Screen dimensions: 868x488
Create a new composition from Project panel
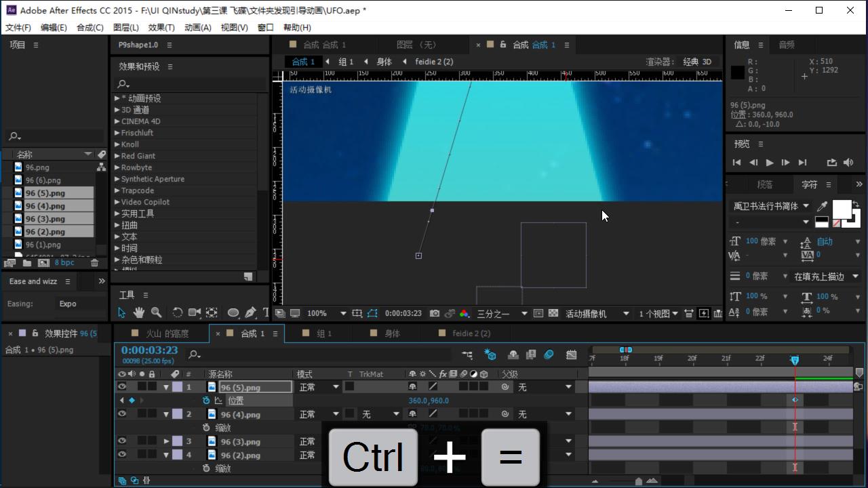pyautogui.click(x=43, y=263)
